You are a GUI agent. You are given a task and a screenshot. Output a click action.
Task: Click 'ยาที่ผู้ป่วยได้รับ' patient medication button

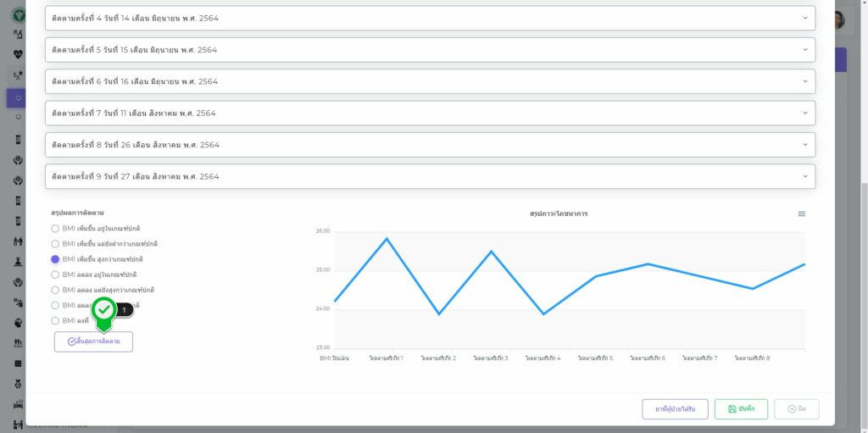click(x=675, y=409)
